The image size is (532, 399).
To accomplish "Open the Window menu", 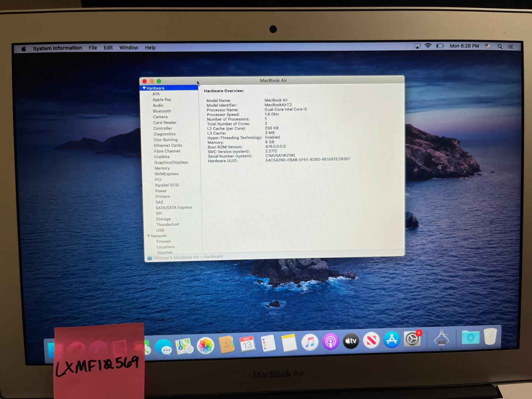I will 129,48.
